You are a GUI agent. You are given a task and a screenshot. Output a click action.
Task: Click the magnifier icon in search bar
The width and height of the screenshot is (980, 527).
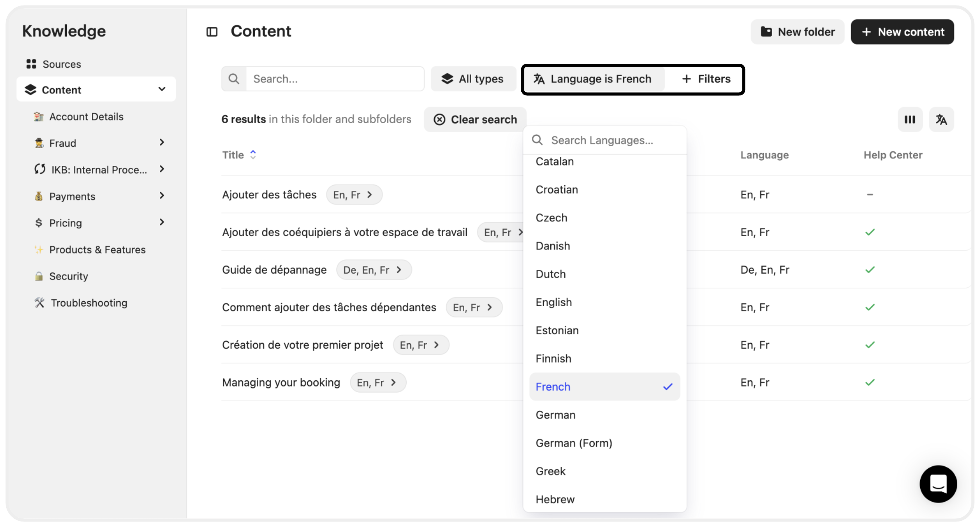pos(234,79)
